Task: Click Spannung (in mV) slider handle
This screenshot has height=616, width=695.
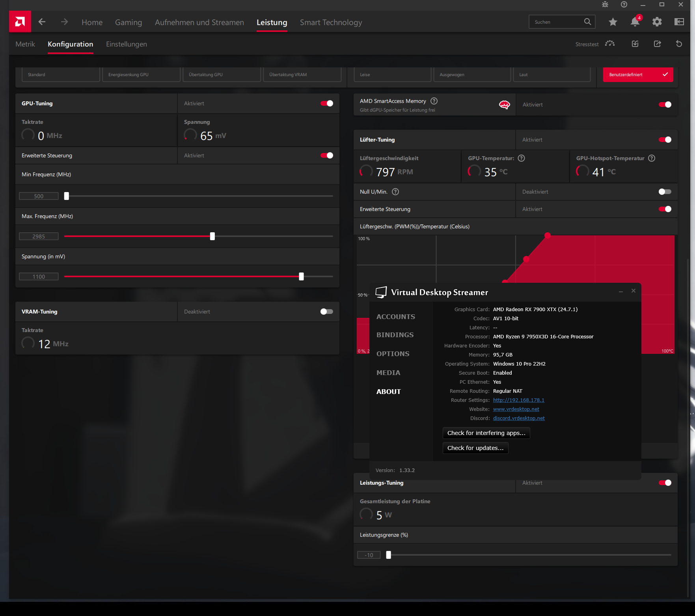Action: [302, 276]
